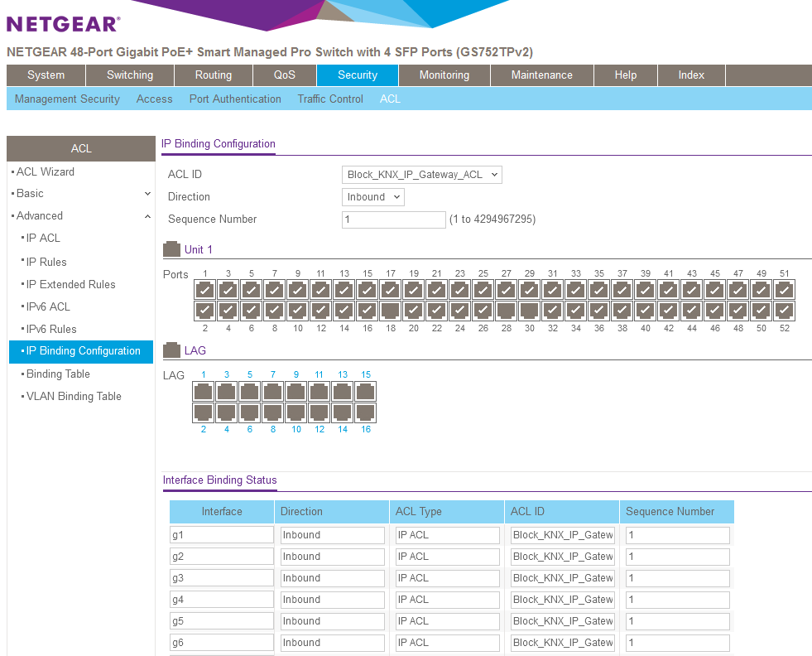Open VLAN Binding Table in sidebar

(74, 397)
